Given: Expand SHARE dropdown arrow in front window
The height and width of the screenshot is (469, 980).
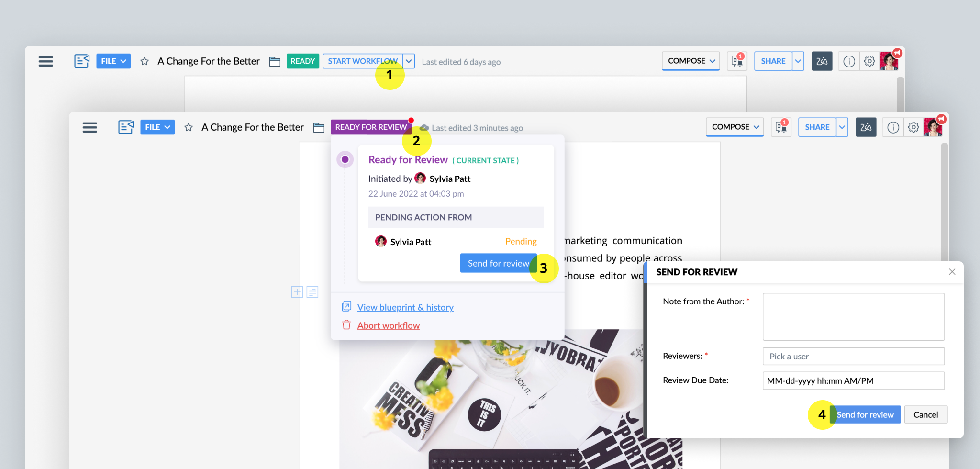Looking at the screenshot, I should point(842,127).
